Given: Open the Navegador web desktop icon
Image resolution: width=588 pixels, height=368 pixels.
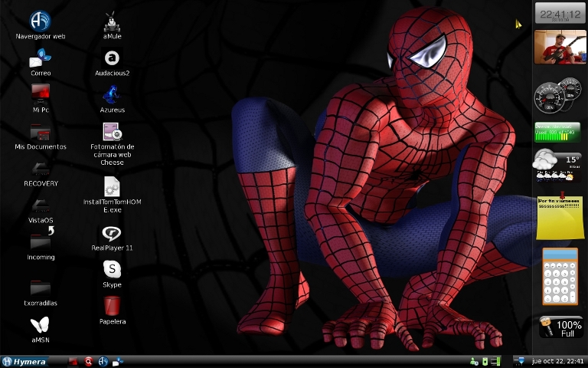Looking at the screenshot, I should tap(40, 21).
